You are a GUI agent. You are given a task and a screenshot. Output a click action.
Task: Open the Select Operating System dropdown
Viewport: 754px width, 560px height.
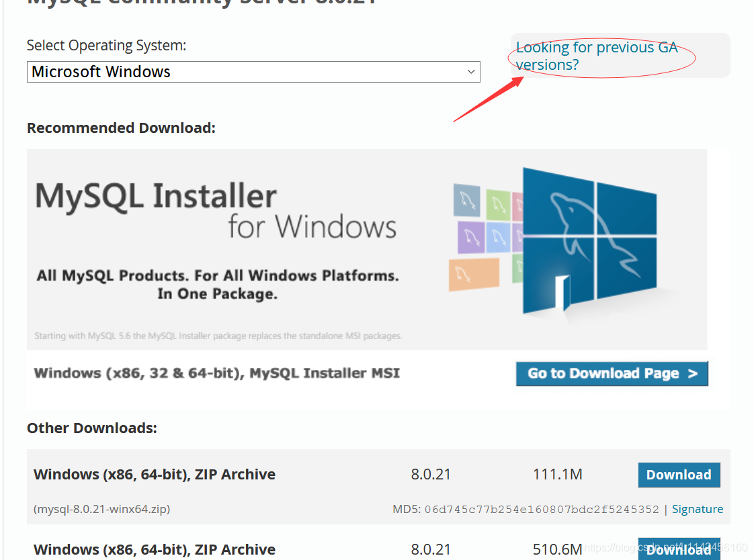pyautogui.click(x=253, y=72)
